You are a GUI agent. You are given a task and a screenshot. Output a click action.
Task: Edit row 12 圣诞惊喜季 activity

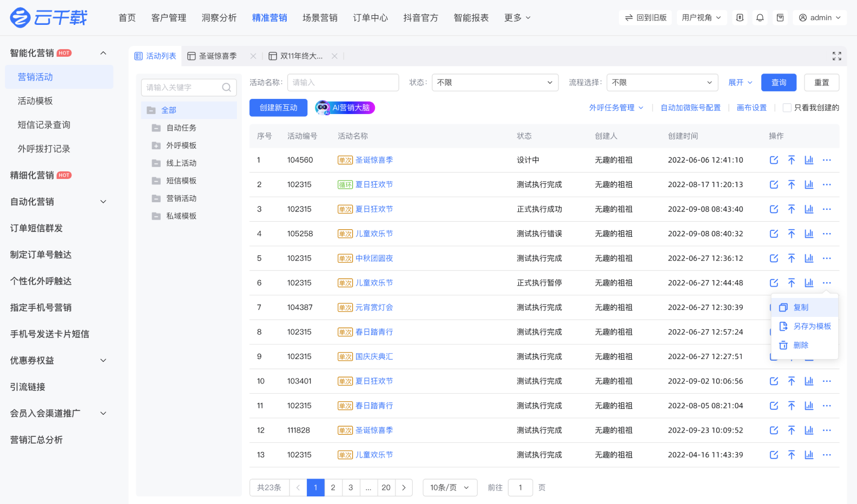coord(774,430)
